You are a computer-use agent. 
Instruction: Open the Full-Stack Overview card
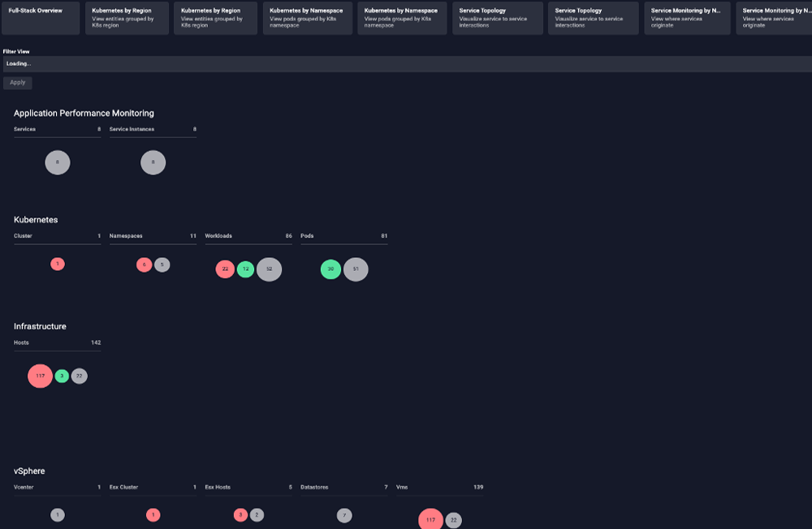coord(41,18)
